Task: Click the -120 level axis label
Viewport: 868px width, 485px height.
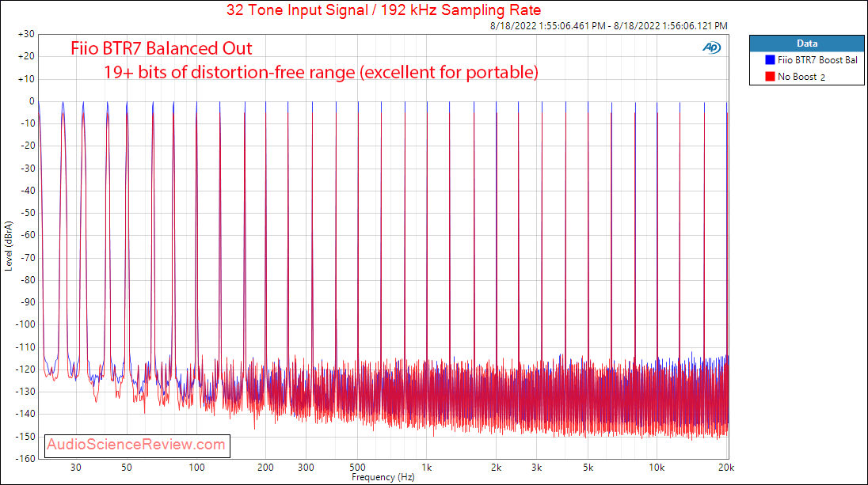Action: click(25, 369)
